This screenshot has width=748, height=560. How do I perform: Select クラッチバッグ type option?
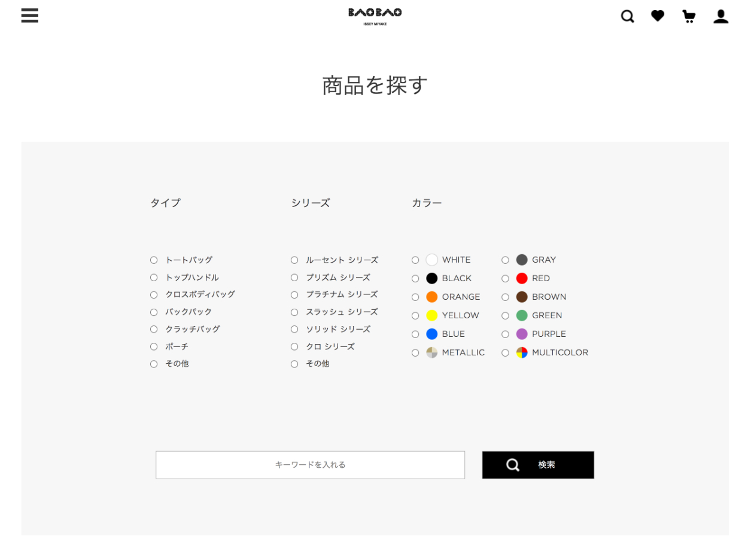click(154, 329)
